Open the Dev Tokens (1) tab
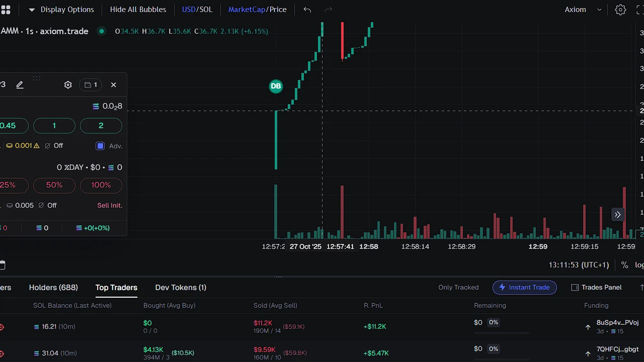The image size is (644, 362). tap(181, 288)
